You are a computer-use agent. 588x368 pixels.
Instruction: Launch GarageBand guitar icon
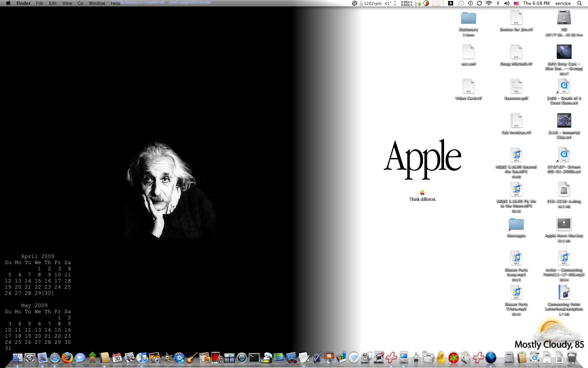(192, 358)
